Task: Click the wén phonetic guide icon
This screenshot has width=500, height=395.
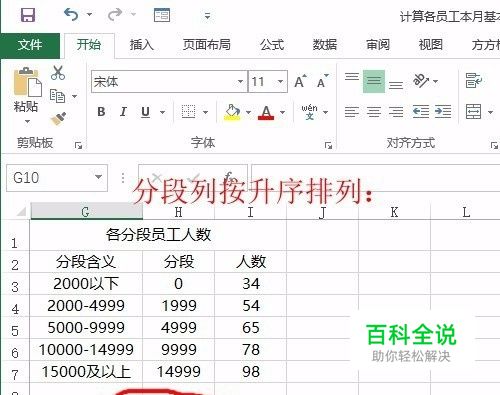Action: 310,112
